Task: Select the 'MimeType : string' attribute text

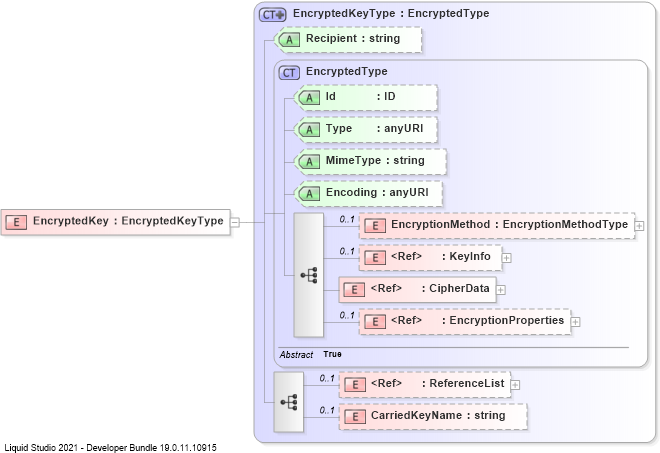Action: click(x=375, y=160)
